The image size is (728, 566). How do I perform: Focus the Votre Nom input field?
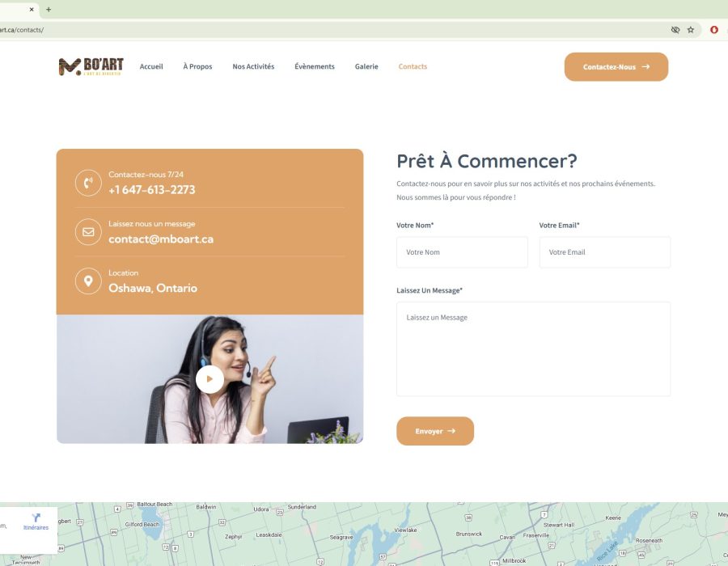coord(462,252)
